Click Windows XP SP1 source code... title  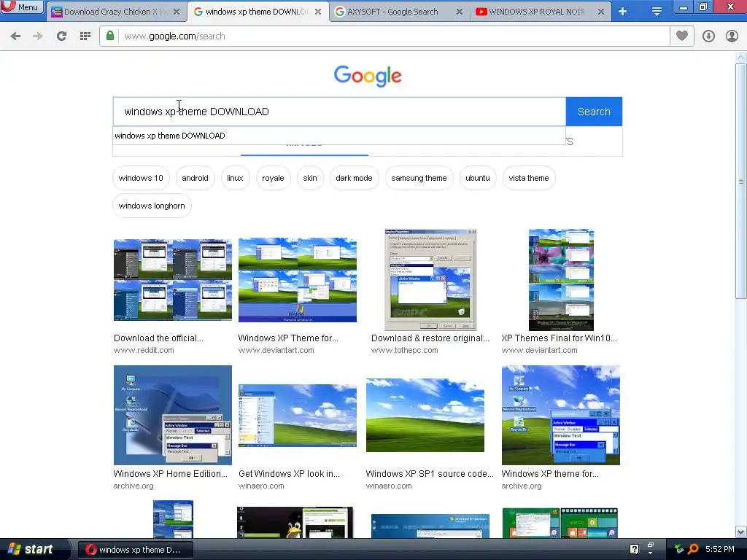[430, 474]
